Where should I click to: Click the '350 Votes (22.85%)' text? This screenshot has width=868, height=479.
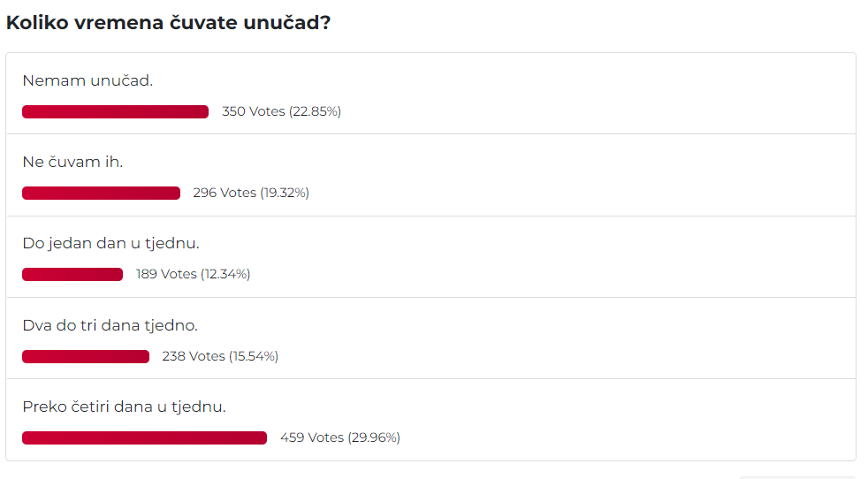point(281,112)
